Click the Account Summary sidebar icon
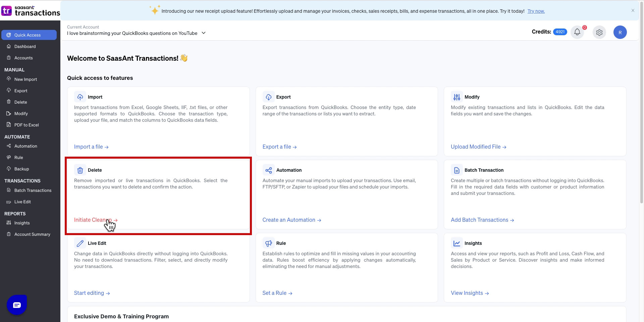The width and height of the screenshot is (644, 322). (x=9, y=234)
